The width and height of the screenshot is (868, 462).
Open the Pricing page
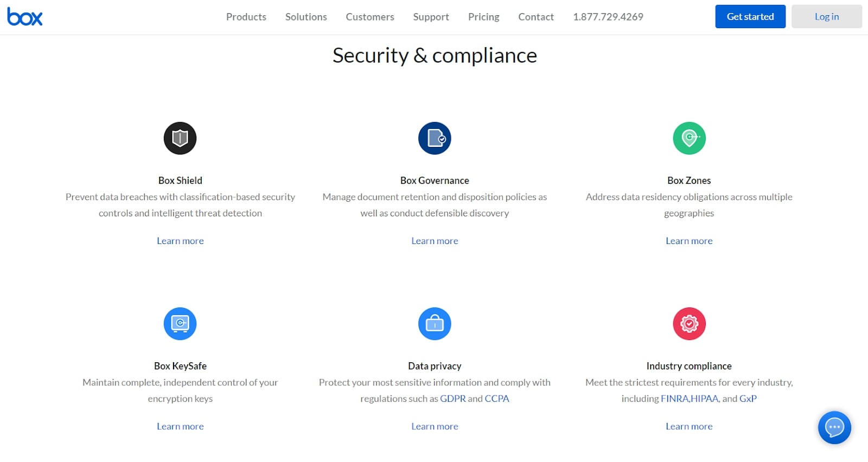484,17
